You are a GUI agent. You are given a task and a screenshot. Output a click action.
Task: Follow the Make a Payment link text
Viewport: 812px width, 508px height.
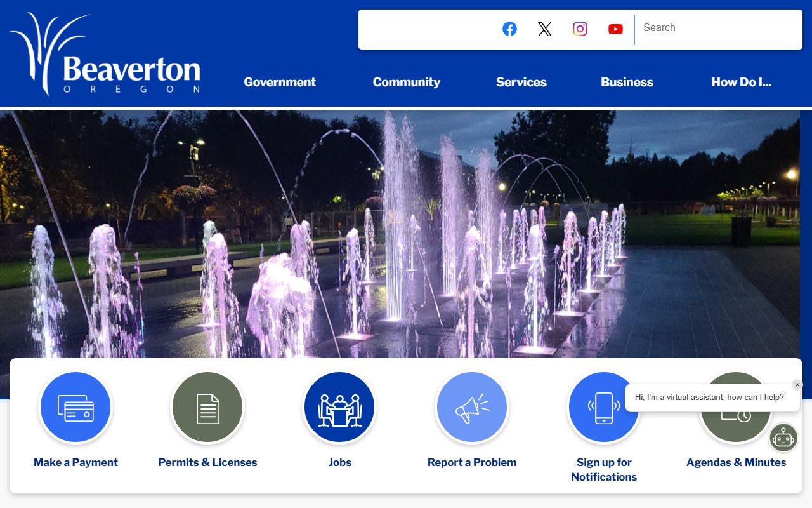coord(75,462)
